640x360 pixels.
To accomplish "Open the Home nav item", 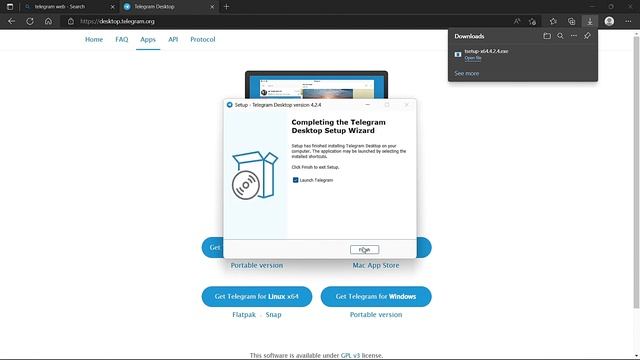I will 94,40.
